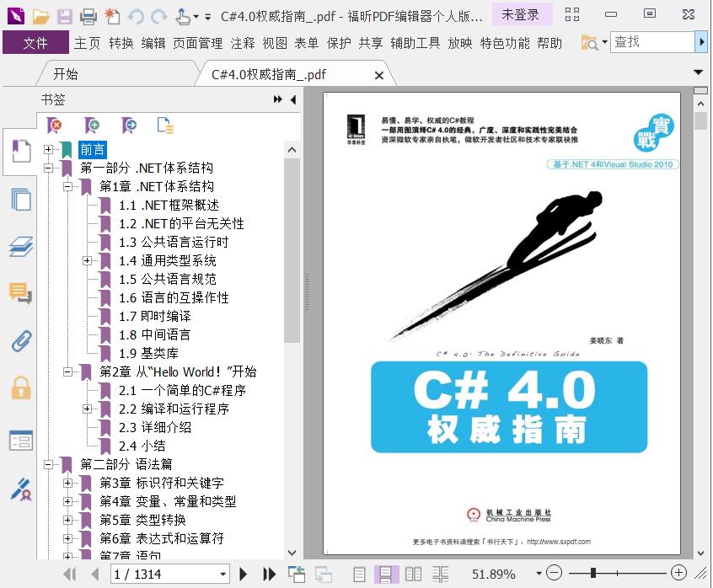Screen dimensions: 713x588
Task: Open the quick access toolbar customize arrow
Action: [207, 17]
